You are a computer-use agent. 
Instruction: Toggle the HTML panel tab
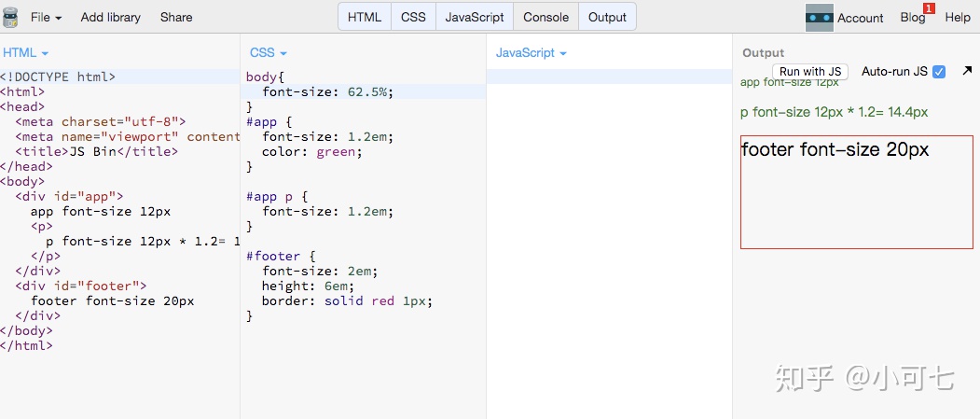pos(365,17)
